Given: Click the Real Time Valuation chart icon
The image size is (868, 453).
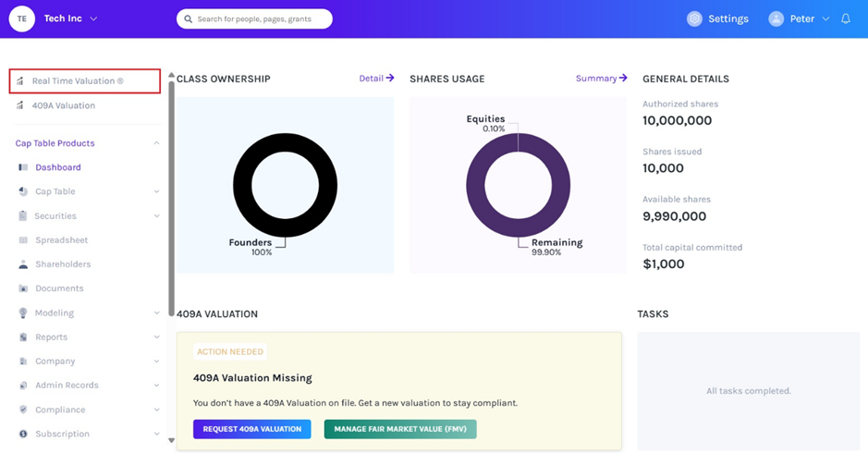Looking at the screenshot, I should [x=20, y=80].
